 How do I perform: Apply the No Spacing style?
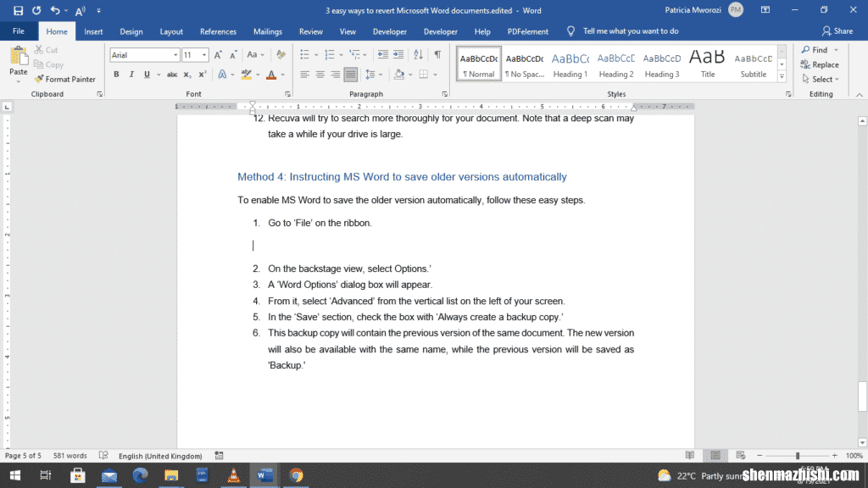[524, 64]
